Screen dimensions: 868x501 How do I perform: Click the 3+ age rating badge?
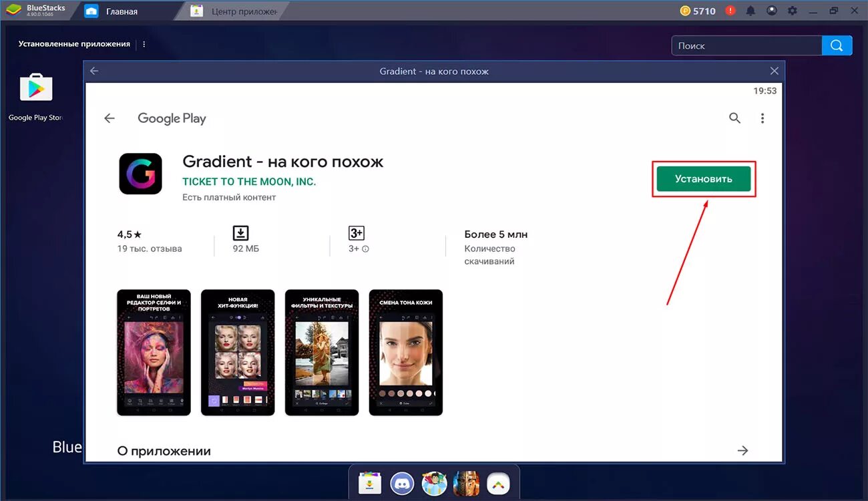click(357, 232)
